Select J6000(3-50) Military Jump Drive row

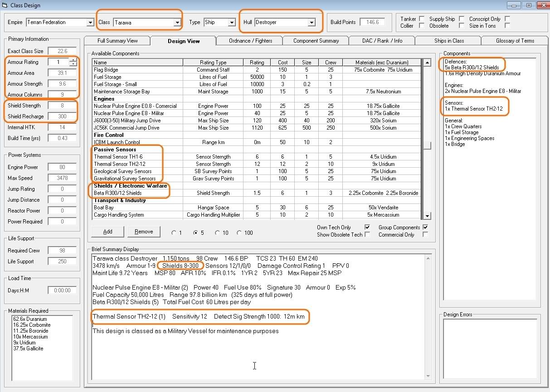(x=257, y=121)
